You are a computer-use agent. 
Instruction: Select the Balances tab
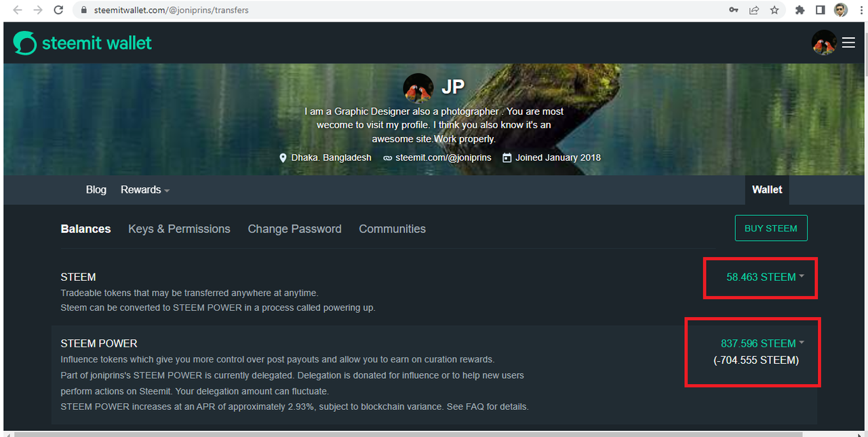coord(85,229)
